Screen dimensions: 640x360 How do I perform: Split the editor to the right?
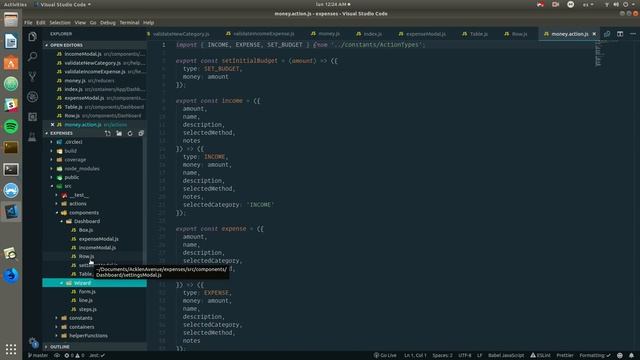(620, 34)
